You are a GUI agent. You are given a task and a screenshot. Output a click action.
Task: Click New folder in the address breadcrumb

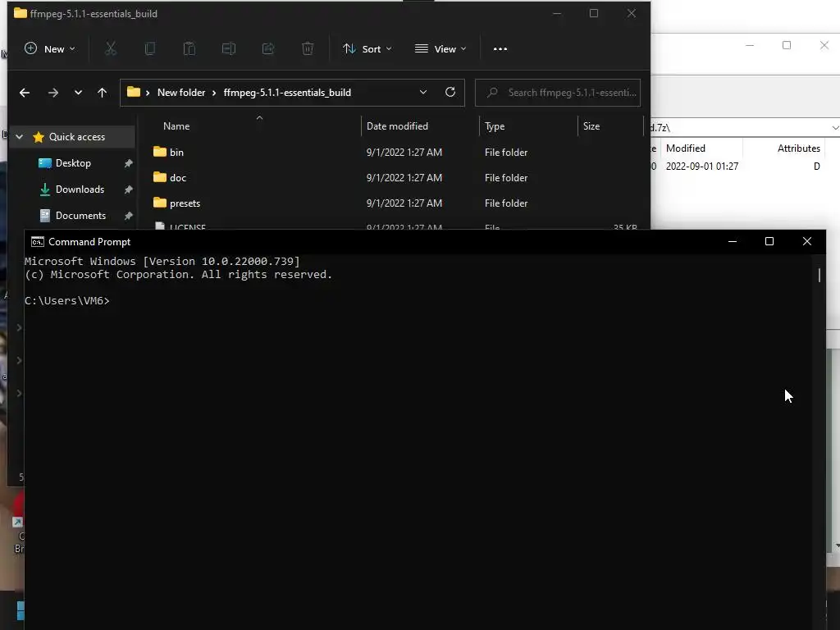click(x=181, y=93)
